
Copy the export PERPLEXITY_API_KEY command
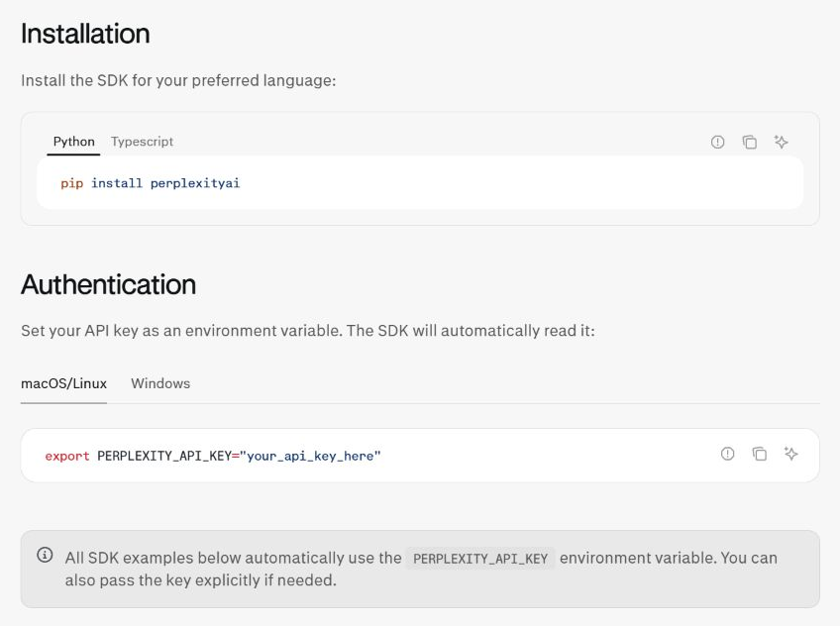[x=759, y=454]
